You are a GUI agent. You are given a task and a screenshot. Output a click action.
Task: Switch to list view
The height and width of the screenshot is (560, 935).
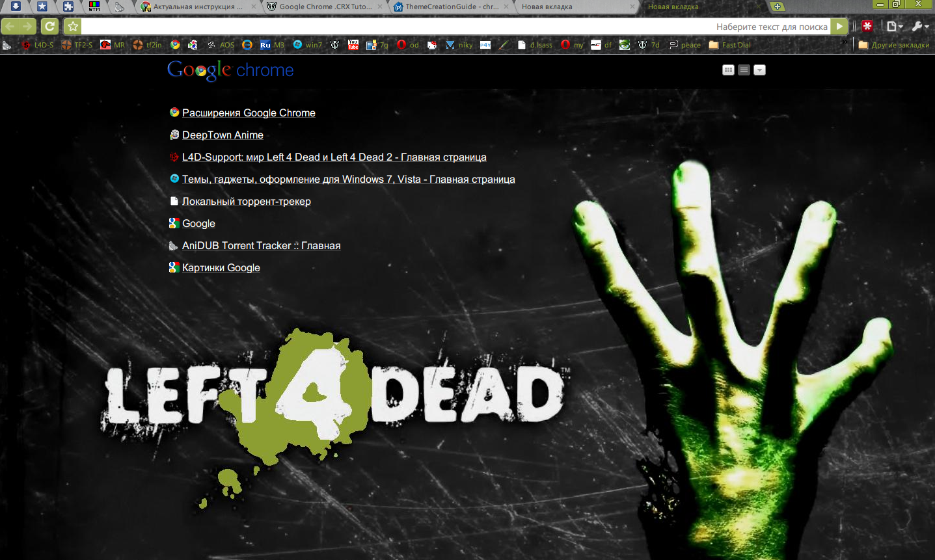point(744,70)
